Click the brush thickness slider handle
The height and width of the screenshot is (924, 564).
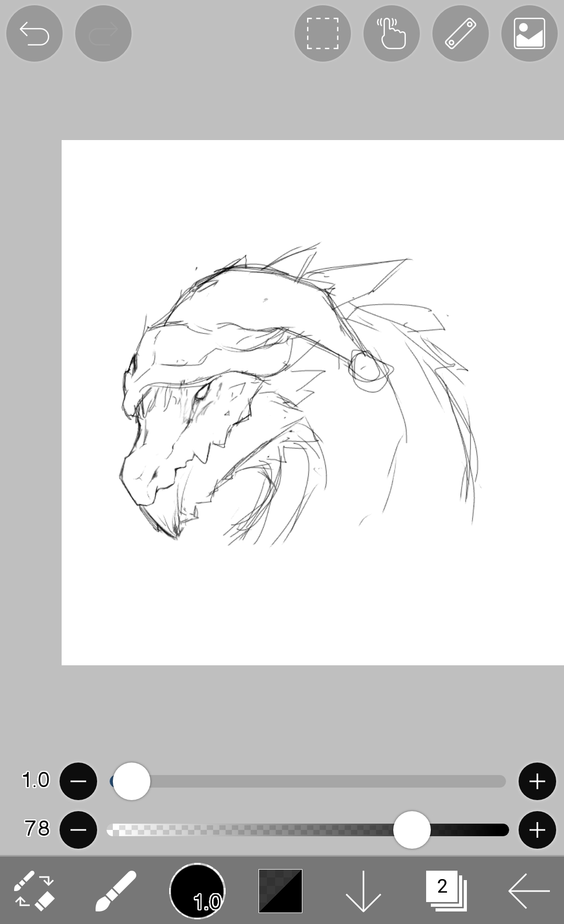[132, 781]
